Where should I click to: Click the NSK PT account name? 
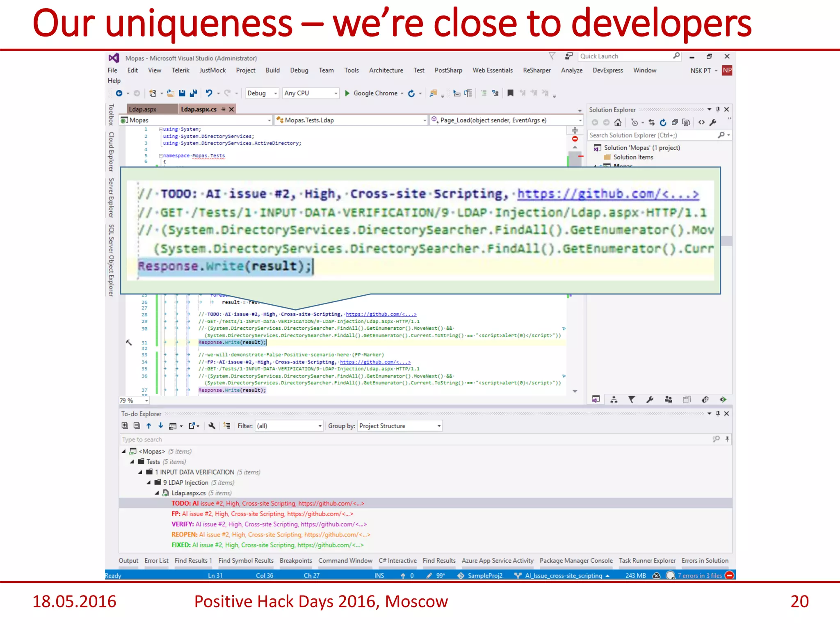(x=701, y=71)
